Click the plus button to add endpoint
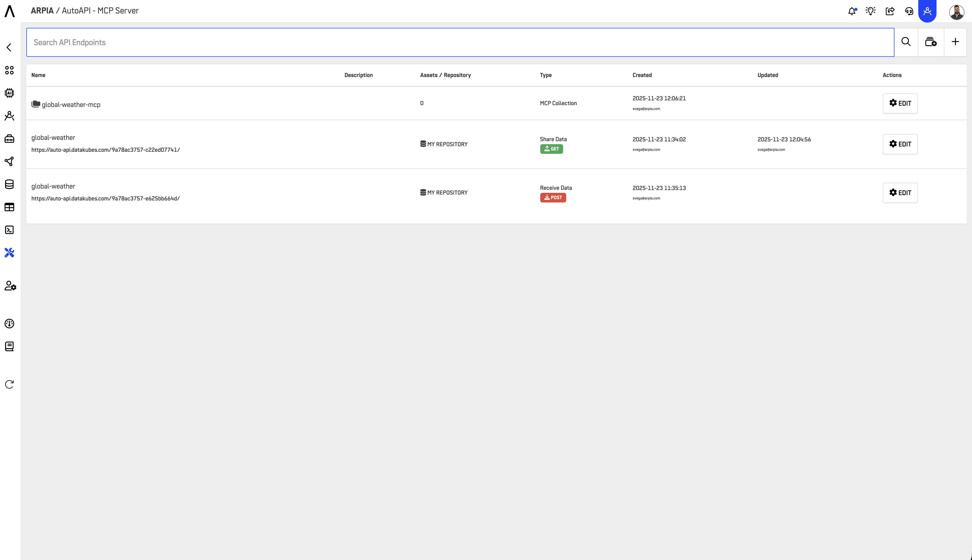The height and width of the screenshot is (560, 972). [x=956, y=42]
